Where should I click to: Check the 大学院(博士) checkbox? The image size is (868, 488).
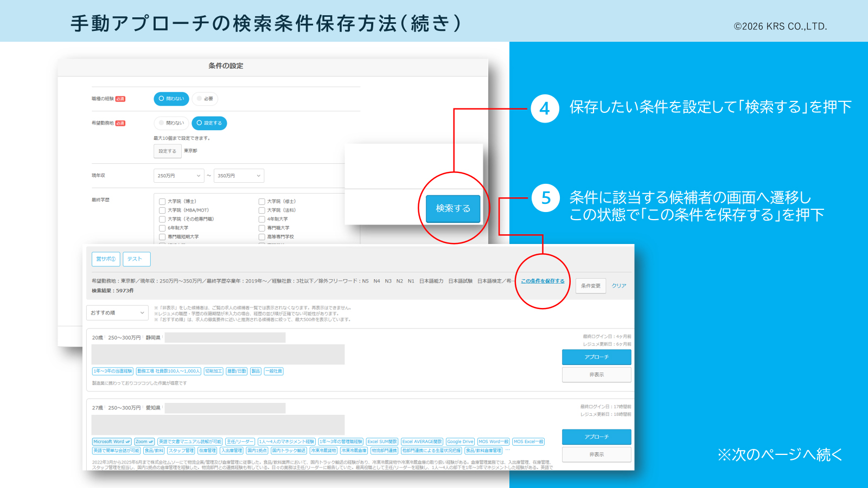162,201
